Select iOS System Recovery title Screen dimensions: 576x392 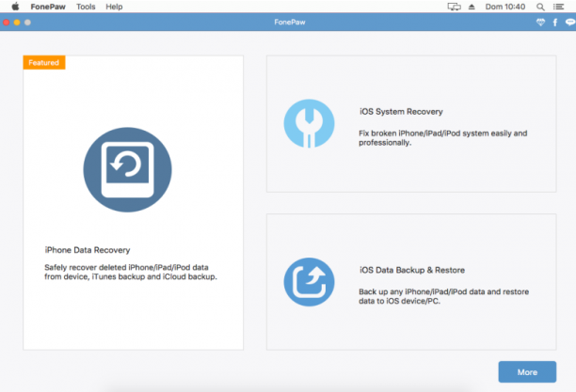[x=401, y=112]
